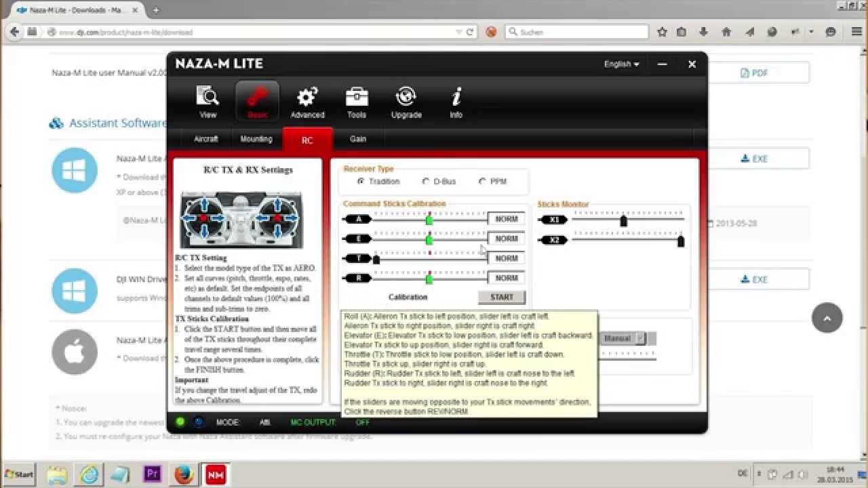Viewport: 868px width, 488px height.
Task: Open the Windows Start menu
Action: point(19,474)
